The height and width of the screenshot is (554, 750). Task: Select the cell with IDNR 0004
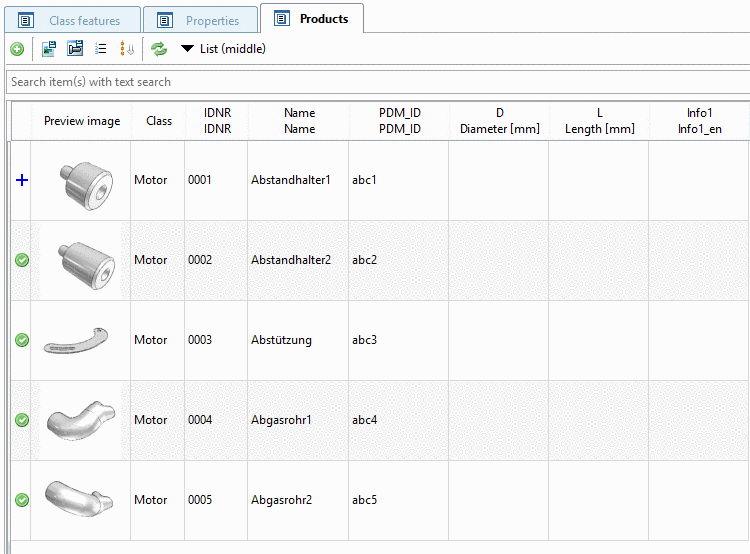[x=216, y=420]
